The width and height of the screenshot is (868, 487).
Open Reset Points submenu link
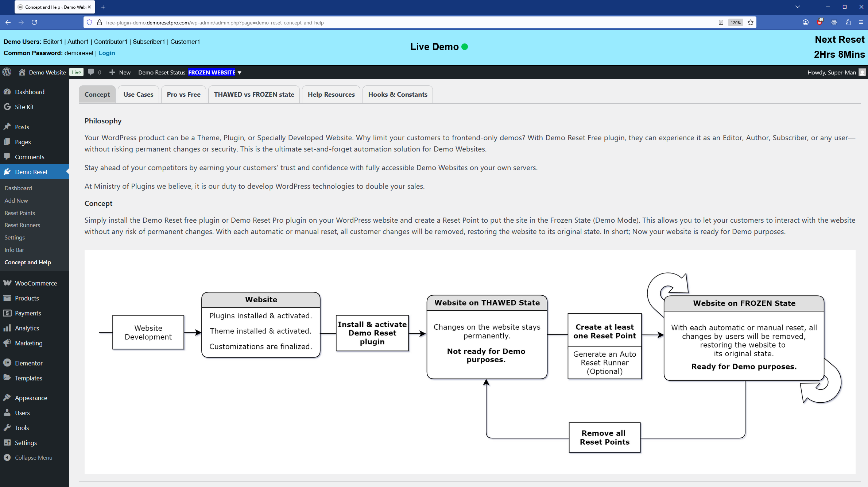tap(20, 213)
